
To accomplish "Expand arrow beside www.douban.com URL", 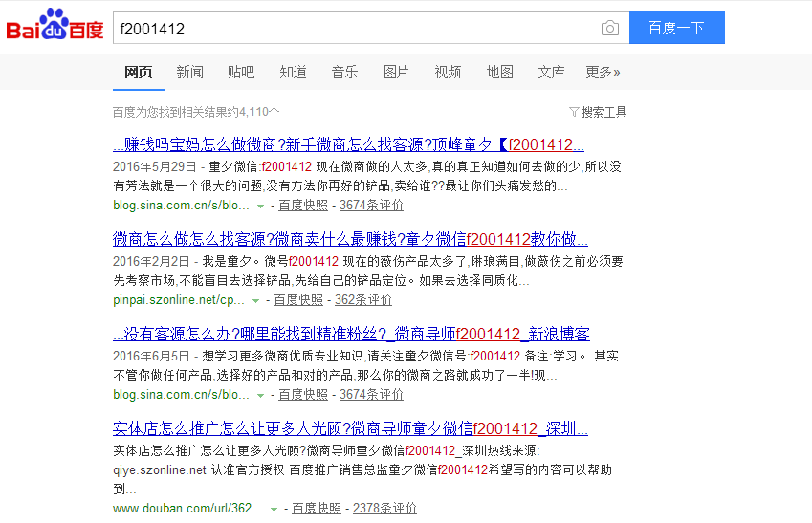I will pos(274,510).
